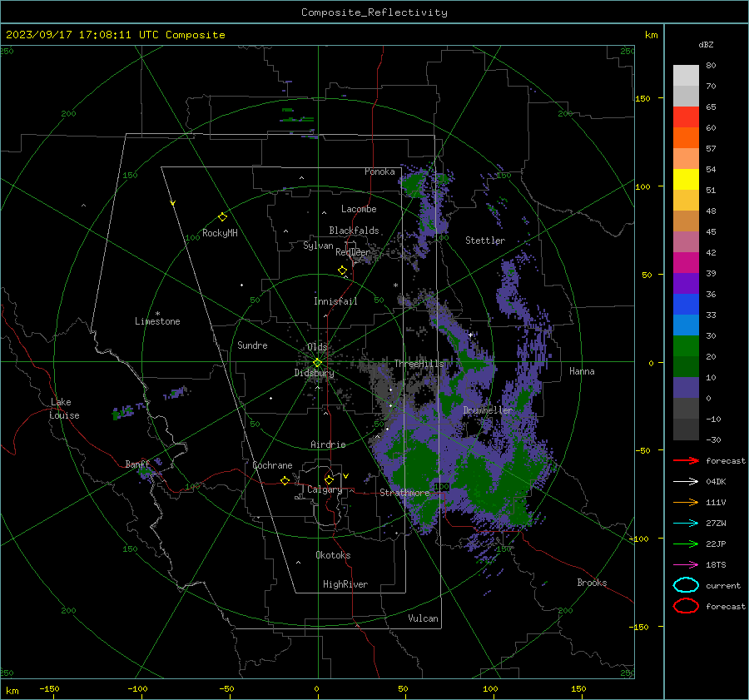Click the Drumheller city label

(487, 410)
